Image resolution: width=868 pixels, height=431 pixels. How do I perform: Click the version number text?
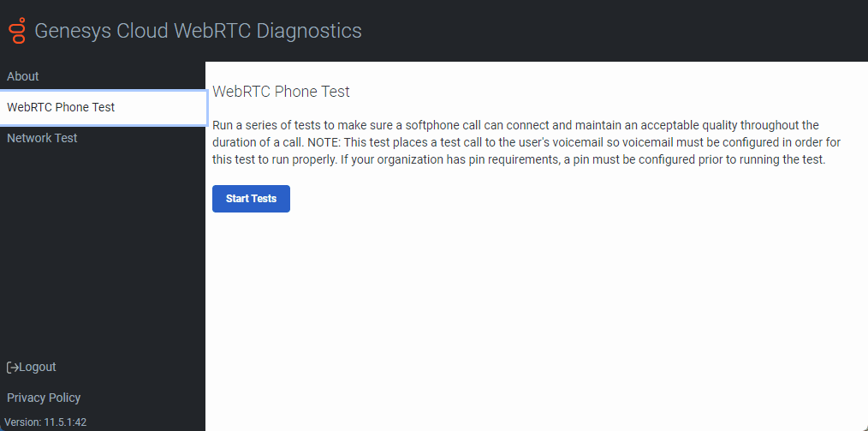point(46,422)
